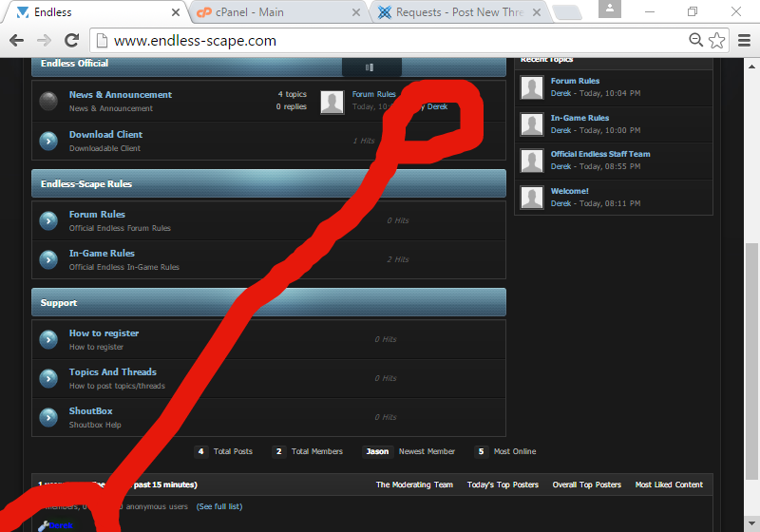
Task: Click the browser back arrow
Action: point(16,41)
